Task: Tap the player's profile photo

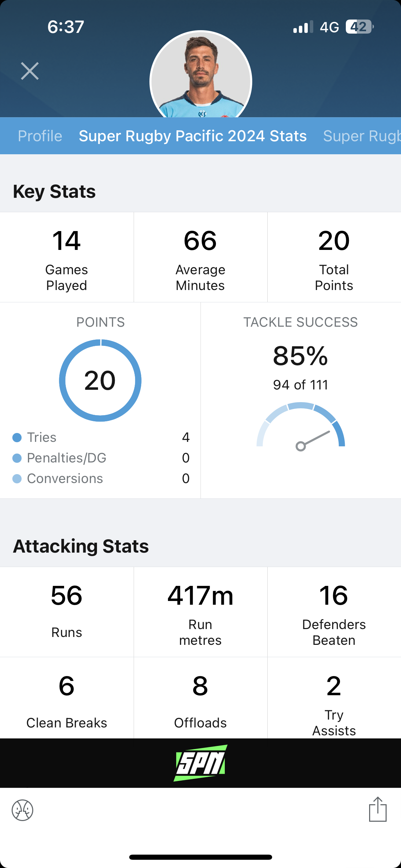Action: (201, 74)
